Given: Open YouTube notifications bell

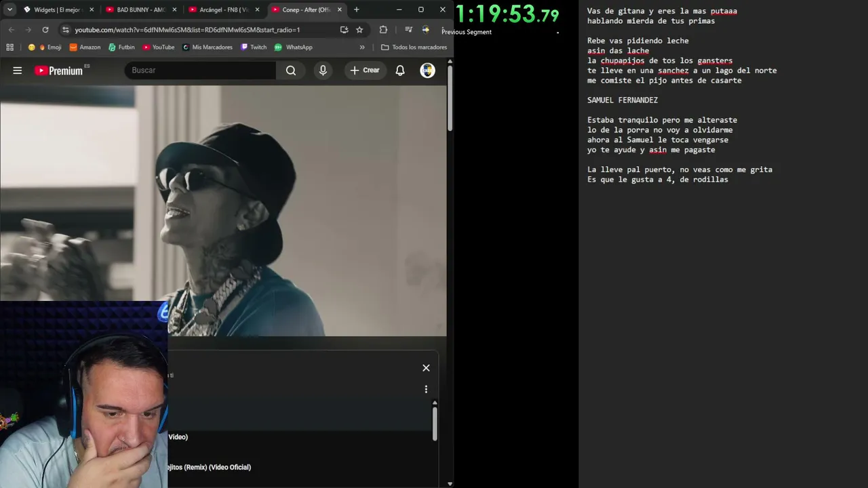Looking at the screenshot, I should pyautogui.click(x=400, y=70).
